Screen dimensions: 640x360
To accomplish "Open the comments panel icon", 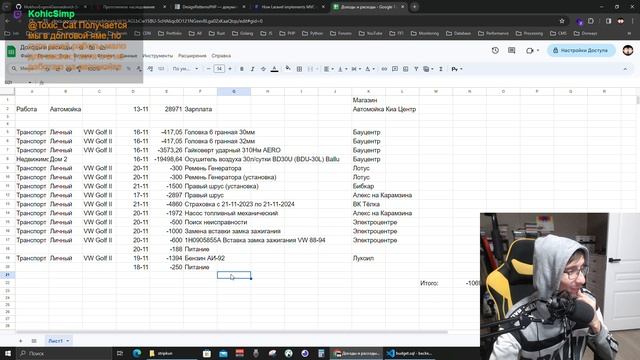I will pos(511,50).
